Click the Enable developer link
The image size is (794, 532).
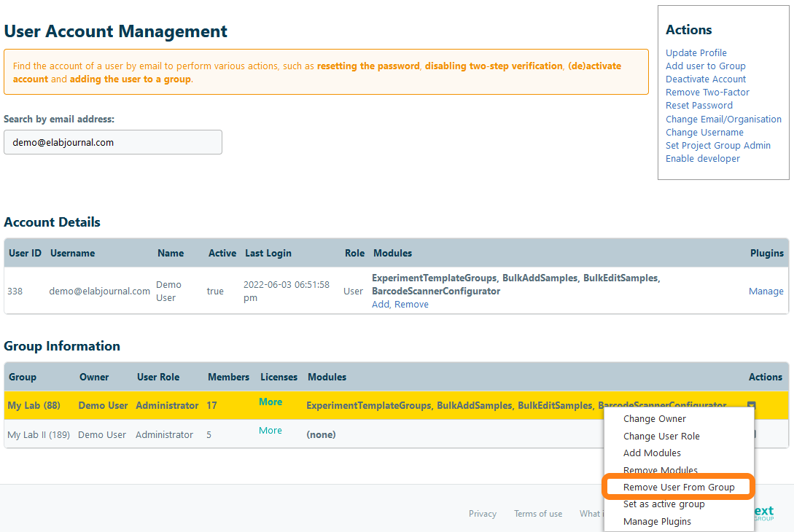(702, 158)
